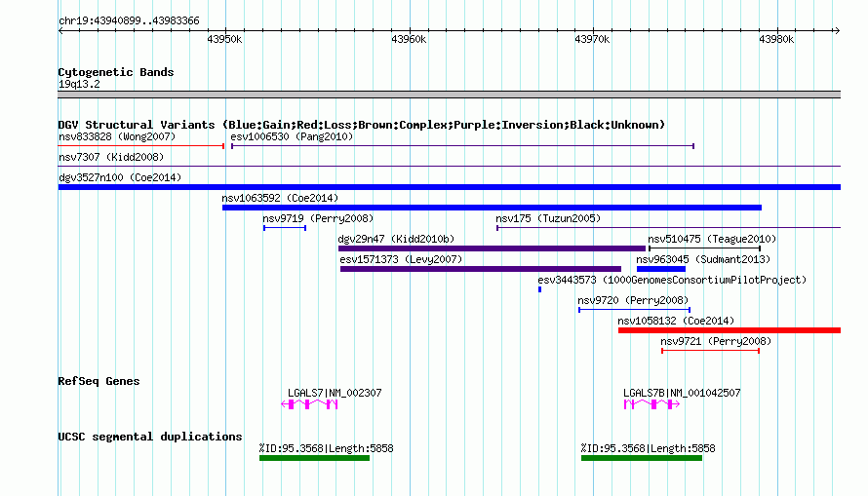The height and width of the screenshot is (496, 868).
Task: Open the nsv9721 (Perry2008) label
Action: [x=716, y=341]
